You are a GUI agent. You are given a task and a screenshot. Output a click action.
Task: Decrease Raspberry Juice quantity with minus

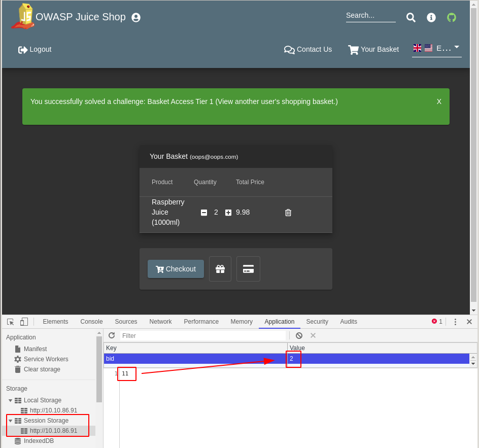(204, 213)
